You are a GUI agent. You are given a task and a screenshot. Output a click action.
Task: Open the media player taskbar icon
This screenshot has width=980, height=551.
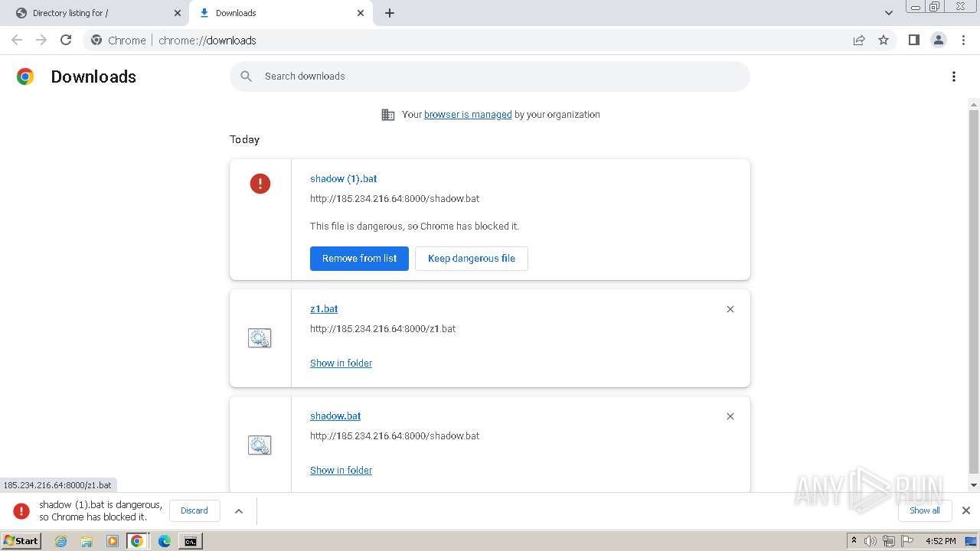tap(113, 541)
